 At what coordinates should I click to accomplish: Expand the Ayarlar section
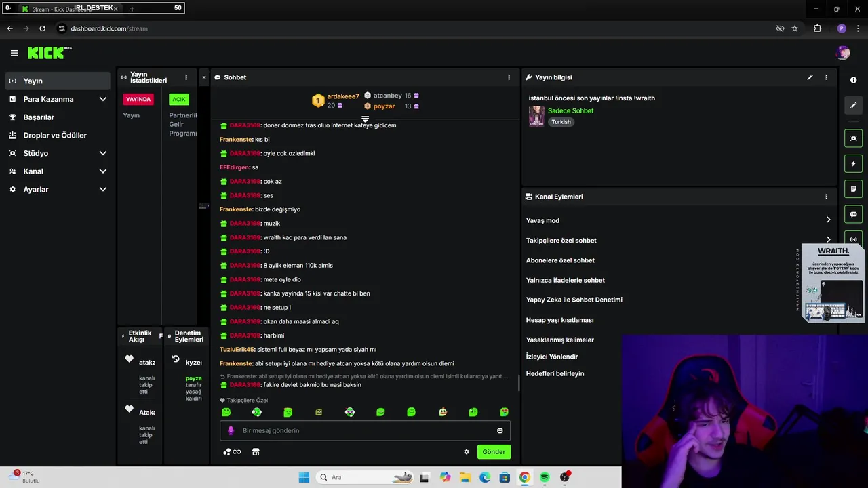(58, 190)
